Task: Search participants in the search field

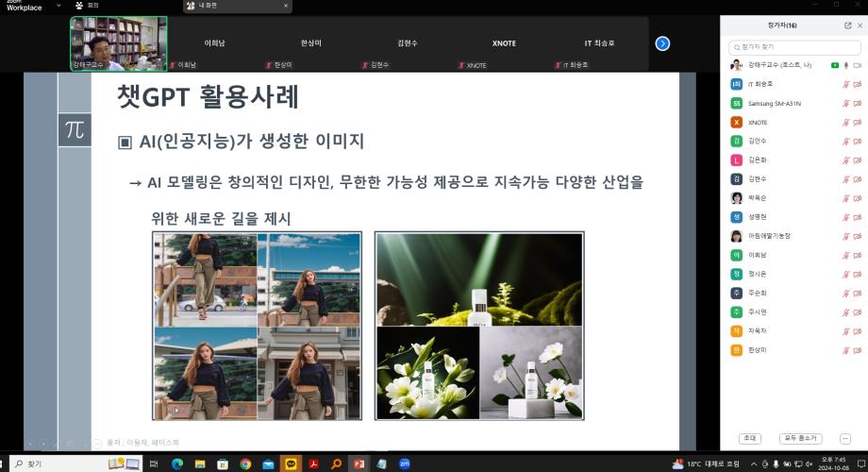Action: tap(794, 47)
